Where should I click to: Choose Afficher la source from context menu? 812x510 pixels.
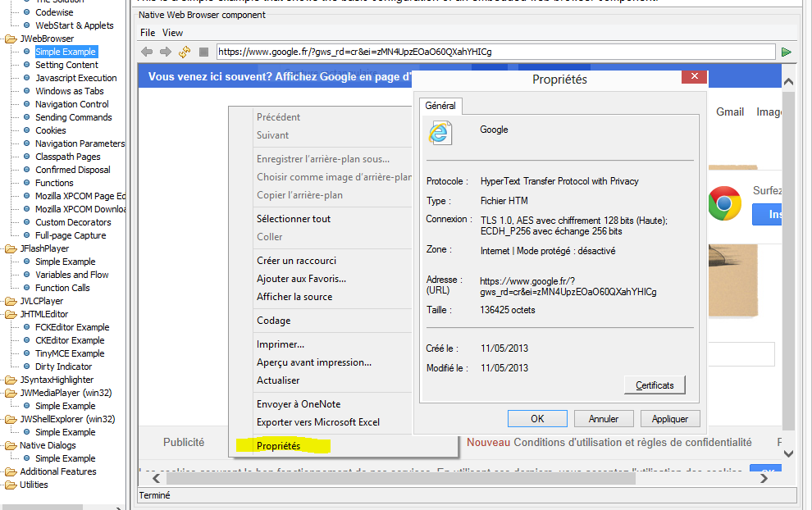click(x=294, y=297)
